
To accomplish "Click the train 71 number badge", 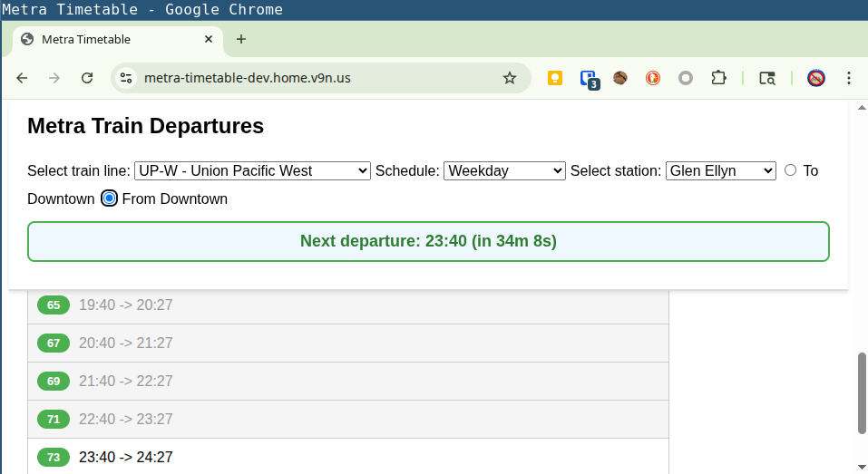I will (54, 419).
